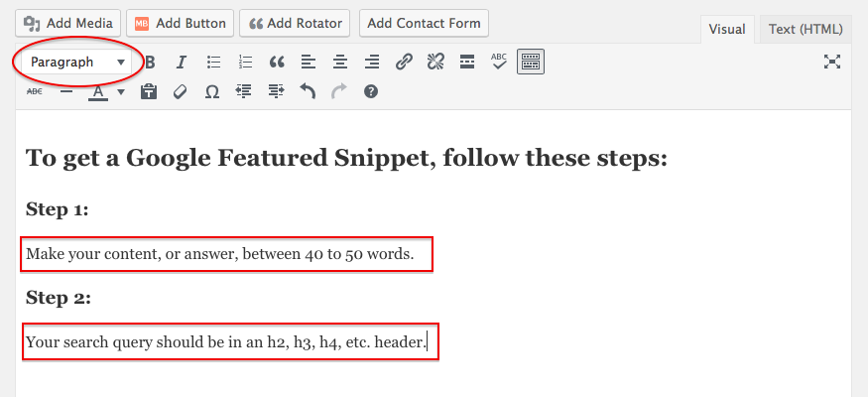868x397 pixels.
Task: Clear formatting with the eraser icon
Action: pyautogui.click(x=180, y=91)
